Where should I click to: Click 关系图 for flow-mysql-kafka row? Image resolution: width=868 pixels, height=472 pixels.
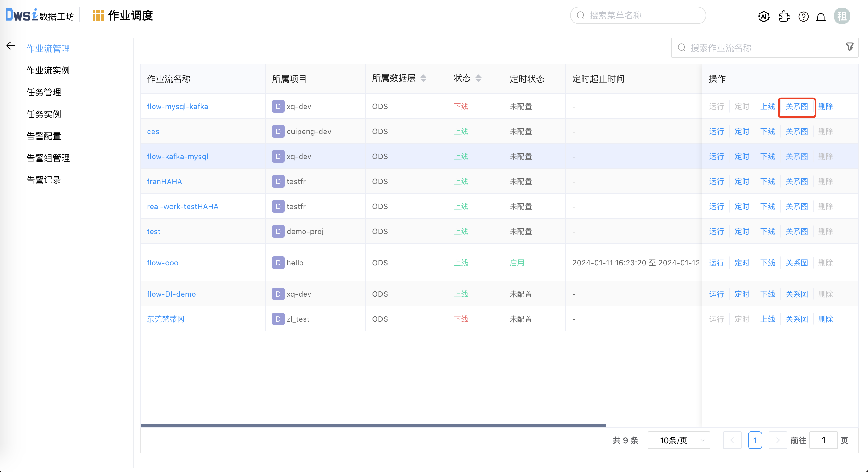click(797, 107)
